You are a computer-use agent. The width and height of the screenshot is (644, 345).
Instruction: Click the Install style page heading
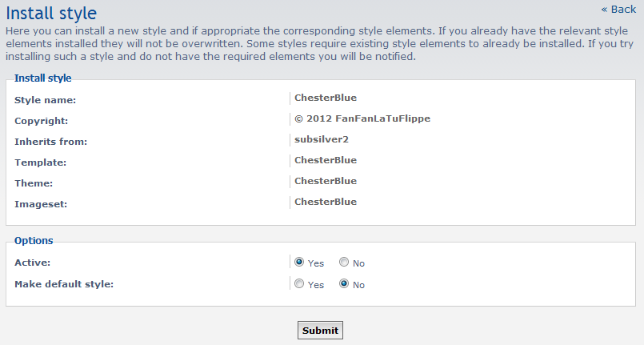pyautogui.click(x=51, y=13)
